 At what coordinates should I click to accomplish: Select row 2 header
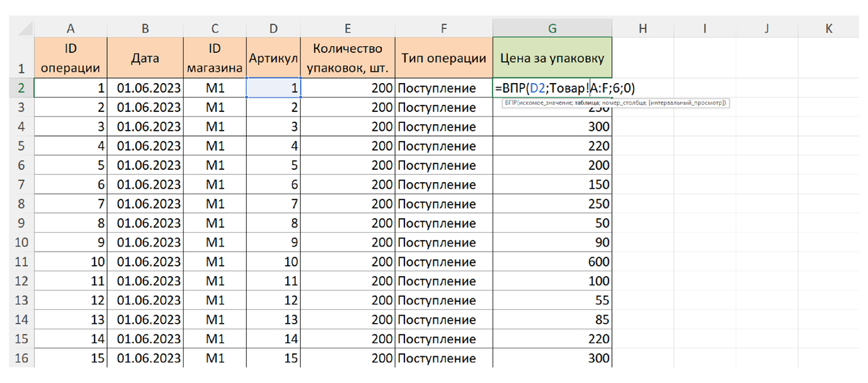click(x=21, y=88)
